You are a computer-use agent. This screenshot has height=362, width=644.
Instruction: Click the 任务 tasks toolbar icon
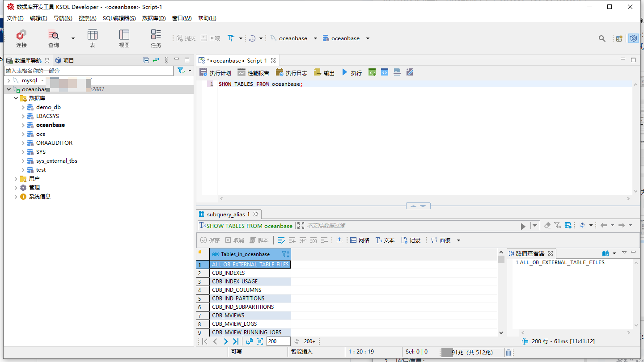pyautogui.click(x=156, y=38)
